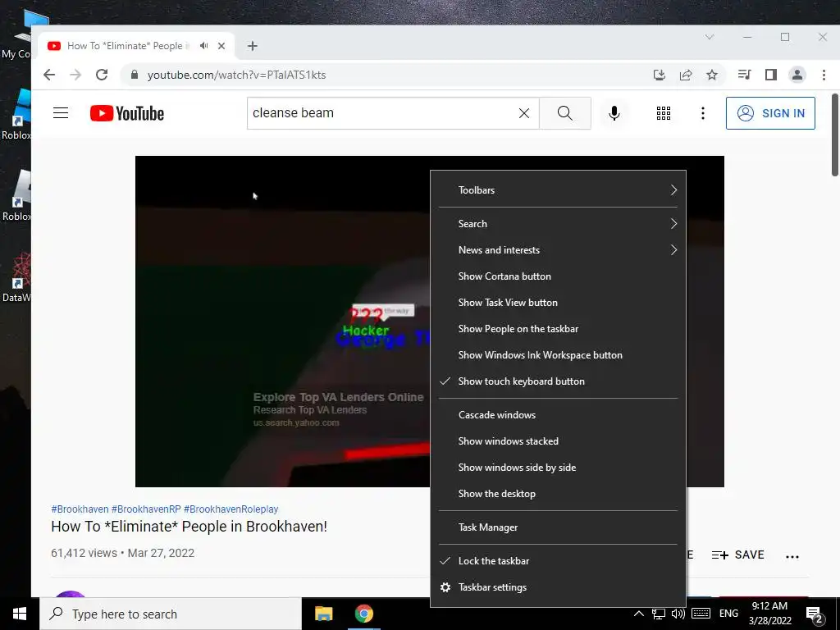Open more actions ellipsis under video
This screenshot has height=630, width=840.
pos(792,556)
